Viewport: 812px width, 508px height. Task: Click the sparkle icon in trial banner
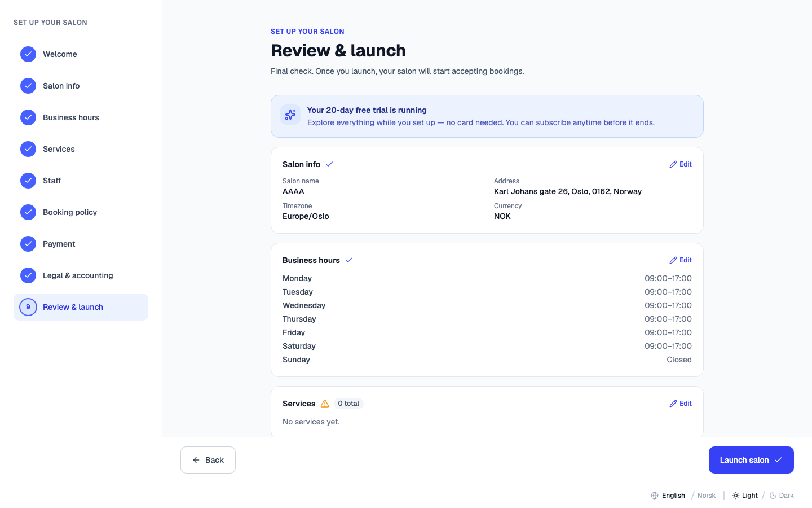[290, 115]
